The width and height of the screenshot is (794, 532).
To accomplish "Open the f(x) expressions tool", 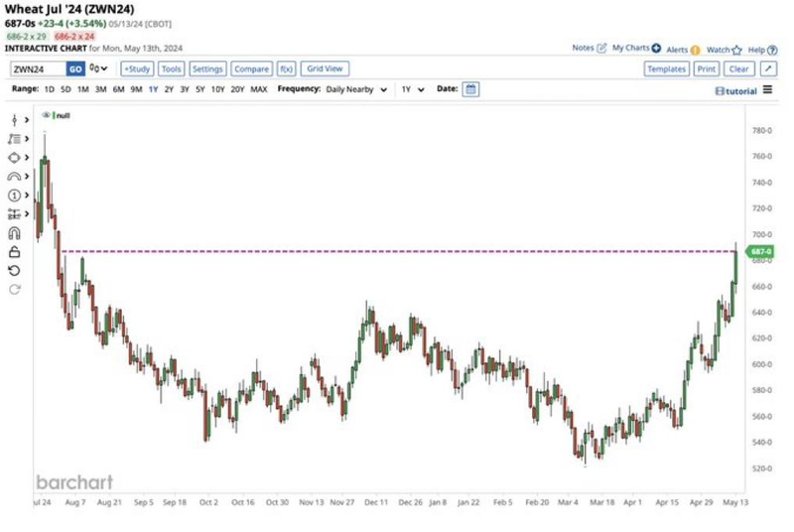I will coord(287,69).
